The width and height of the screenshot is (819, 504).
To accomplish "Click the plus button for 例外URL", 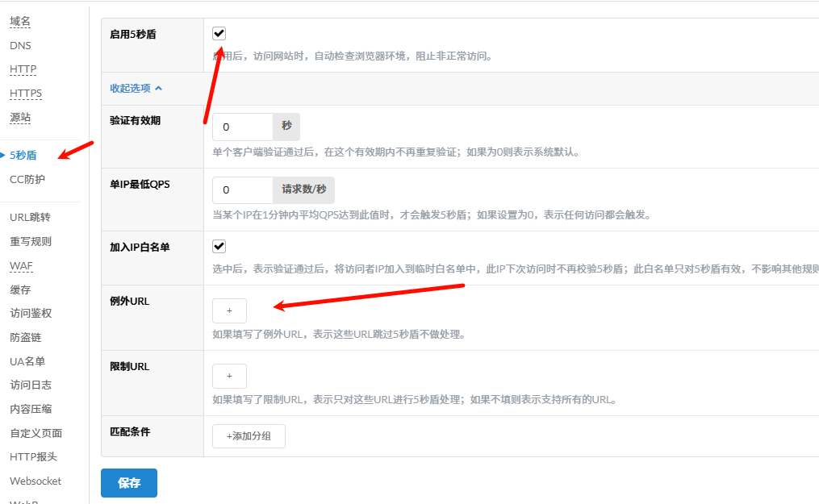I will [x=229, y=310].
